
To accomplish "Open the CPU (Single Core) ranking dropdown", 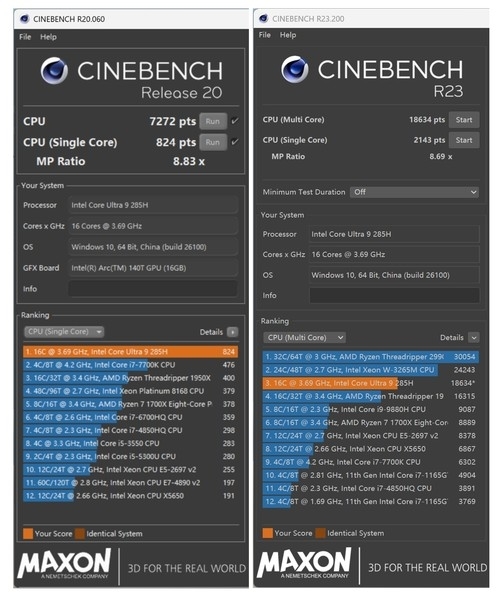I will coord(64,332).
